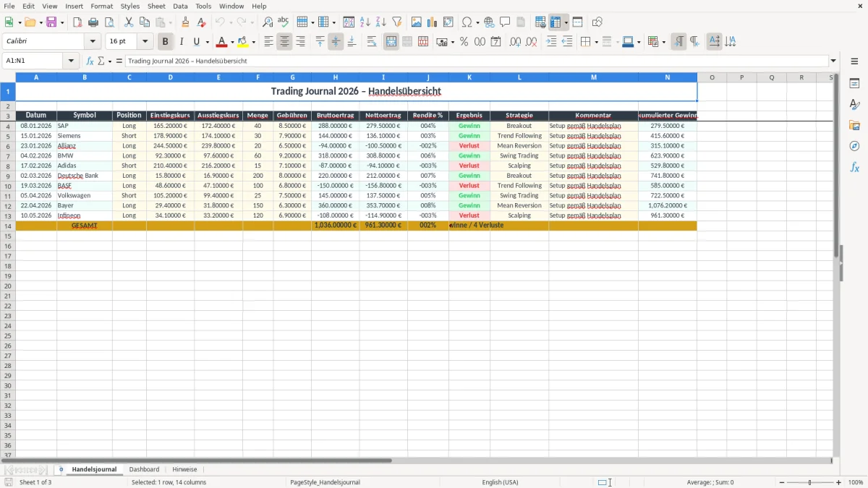Image resolution: width=868 pixels, height=488 pixels.
Task: Click the Insert Comment icon
Action: click(x=505, y=22)
